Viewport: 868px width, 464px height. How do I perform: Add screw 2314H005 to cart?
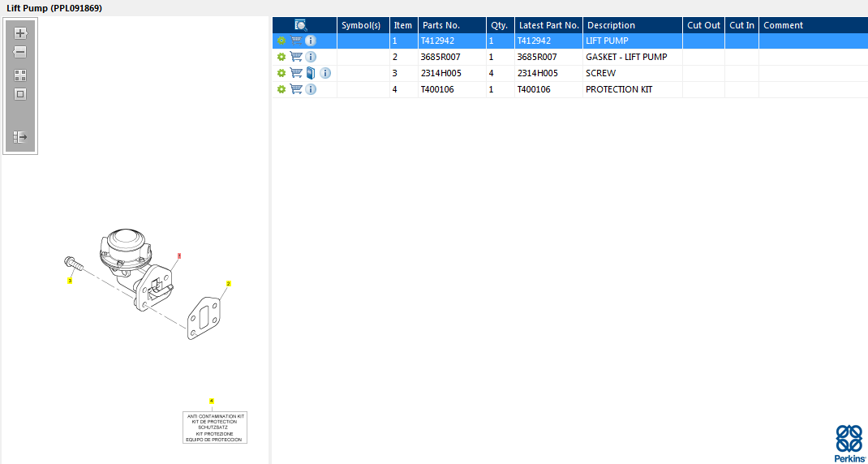click(296, 73)
